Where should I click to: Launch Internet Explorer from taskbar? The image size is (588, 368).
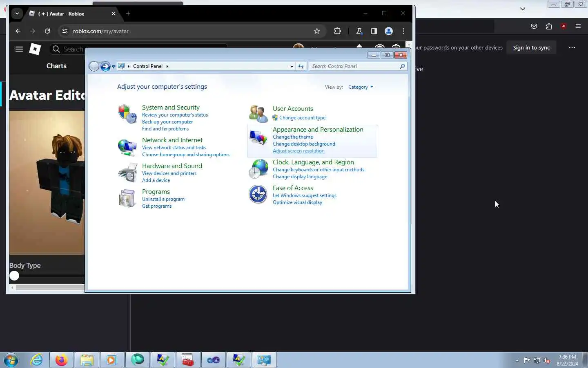[x=37, y=360]
